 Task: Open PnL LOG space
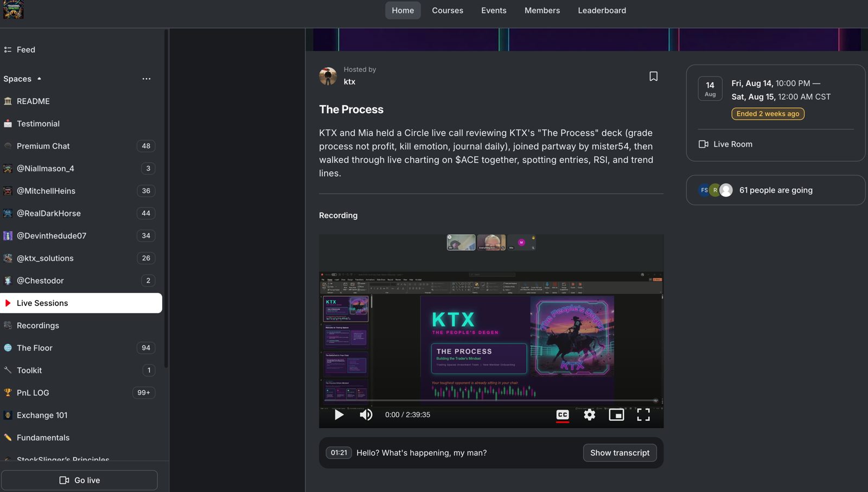tap(81, 393)
